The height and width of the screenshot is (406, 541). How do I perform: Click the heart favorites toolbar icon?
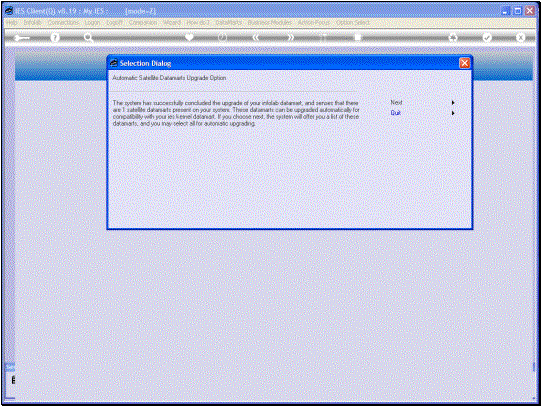point(189,37)
